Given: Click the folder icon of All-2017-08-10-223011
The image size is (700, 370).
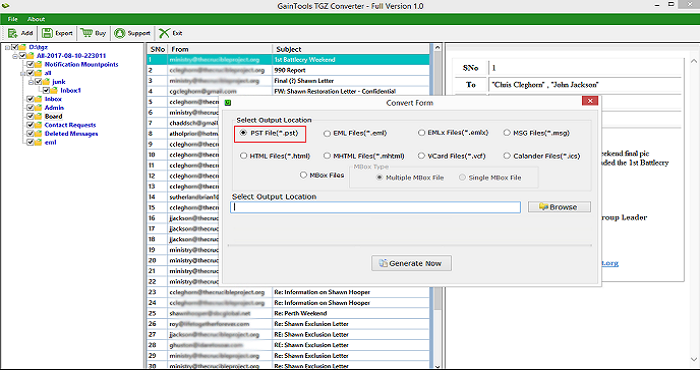Looking at the screenshot, I should click(x=30, y=56).
